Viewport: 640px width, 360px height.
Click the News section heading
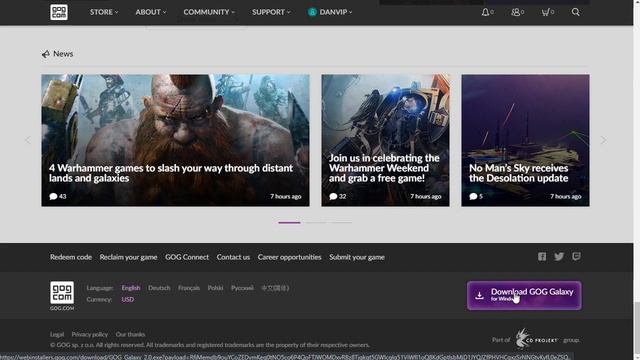[x=63, y=54]
